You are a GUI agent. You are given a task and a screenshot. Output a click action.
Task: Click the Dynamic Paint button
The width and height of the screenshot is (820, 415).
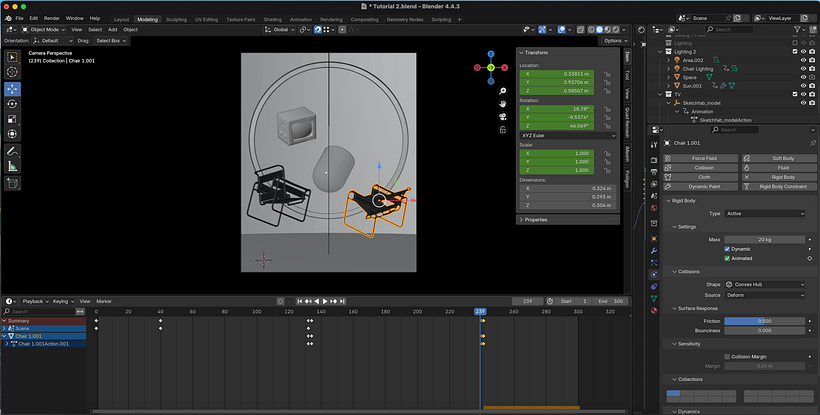coord(701,187)
